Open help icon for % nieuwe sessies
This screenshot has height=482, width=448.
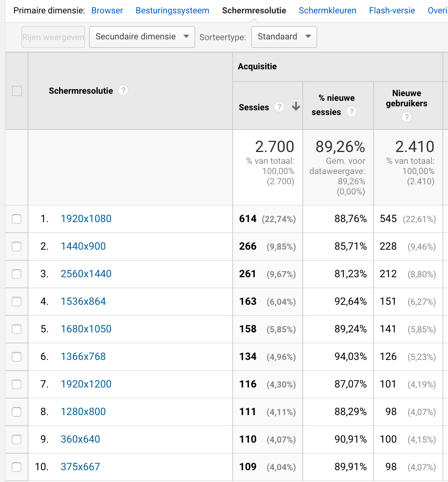tap(351, 112)
